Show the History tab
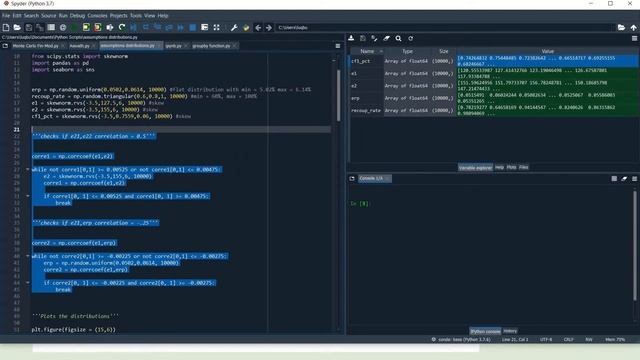 point(510,331)
